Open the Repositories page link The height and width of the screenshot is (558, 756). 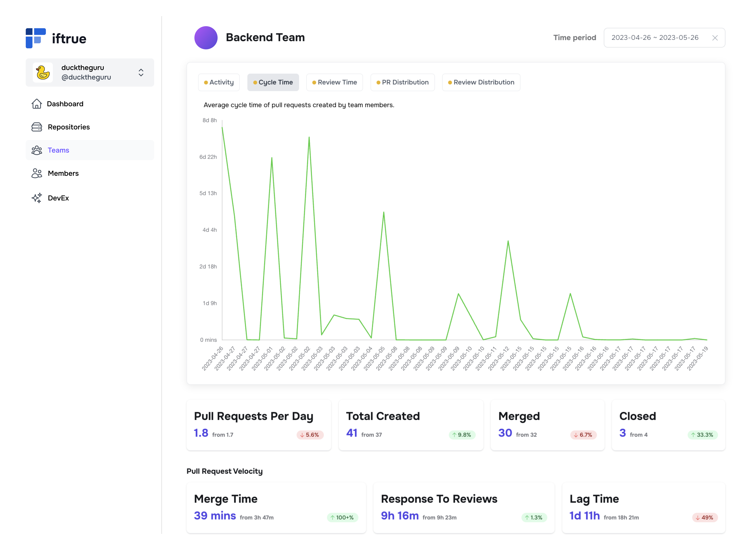click(x=68, y=127)
